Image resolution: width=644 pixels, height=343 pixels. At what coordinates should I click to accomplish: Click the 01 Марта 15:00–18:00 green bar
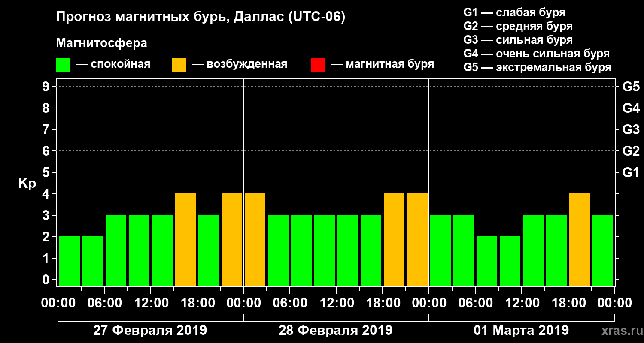[556, 250]
